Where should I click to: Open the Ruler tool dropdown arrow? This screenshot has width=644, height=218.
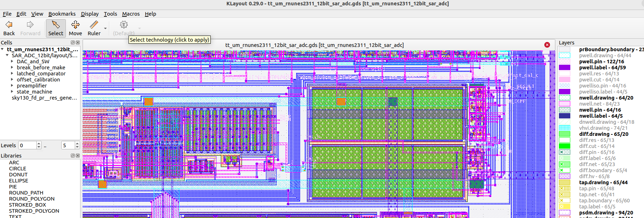click(x=105, y=28)
